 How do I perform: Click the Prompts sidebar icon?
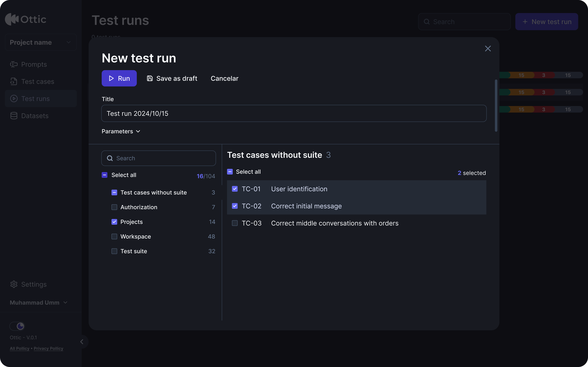point(14,64)
